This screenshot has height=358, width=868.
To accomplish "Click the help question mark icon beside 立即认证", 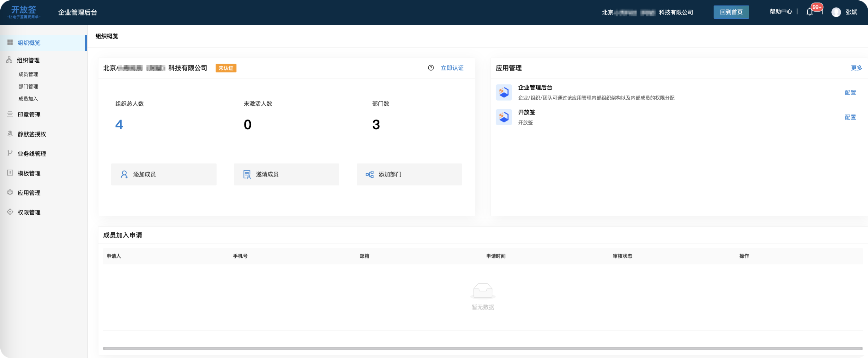I will pyautogui.click(x=431, y=68).
